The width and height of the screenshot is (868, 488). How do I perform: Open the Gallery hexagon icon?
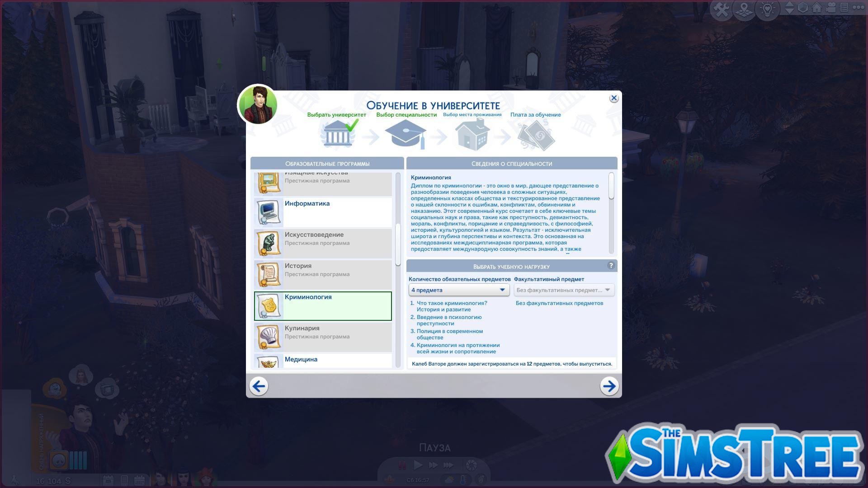pyautogui.click(x=803, y=8)
